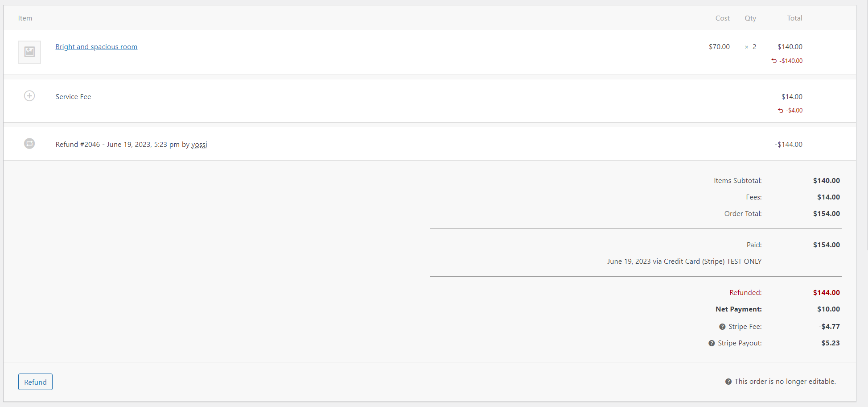868x407 pixels.
Task: Click the order not editable help icon
Action: (728, 382)
